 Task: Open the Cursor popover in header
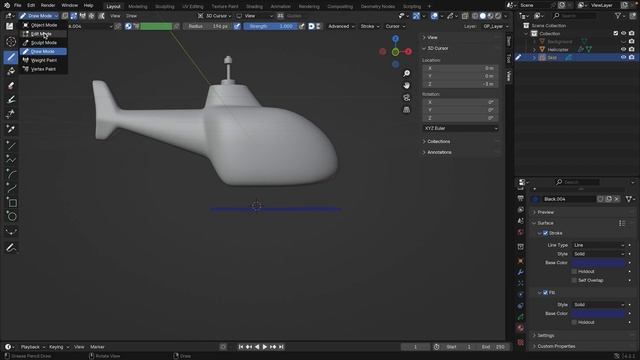(395, 27)
